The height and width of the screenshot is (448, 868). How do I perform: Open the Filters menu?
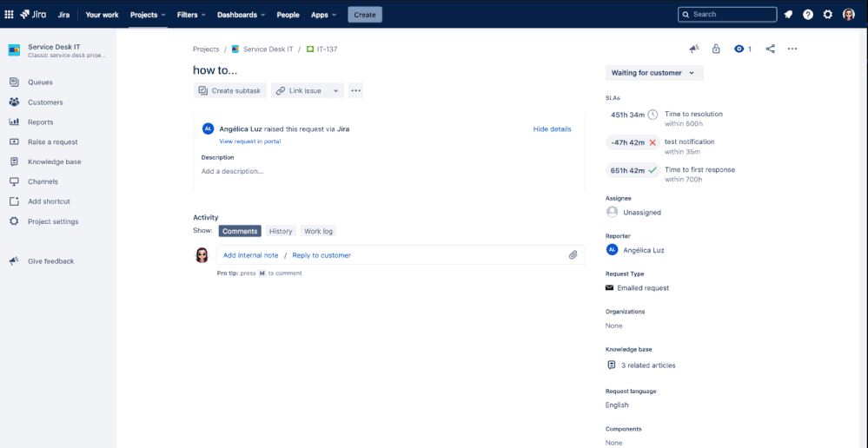[x=191, y=15]
